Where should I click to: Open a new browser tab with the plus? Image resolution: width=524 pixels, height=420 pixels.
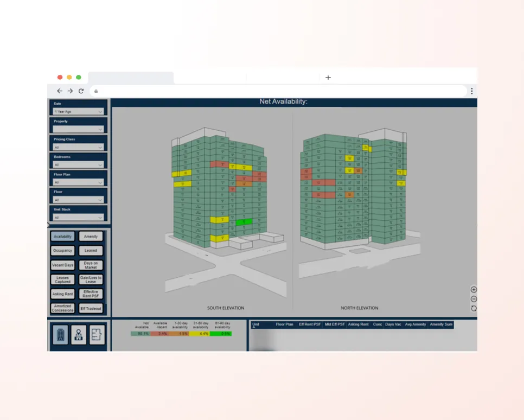click(328, 78)
